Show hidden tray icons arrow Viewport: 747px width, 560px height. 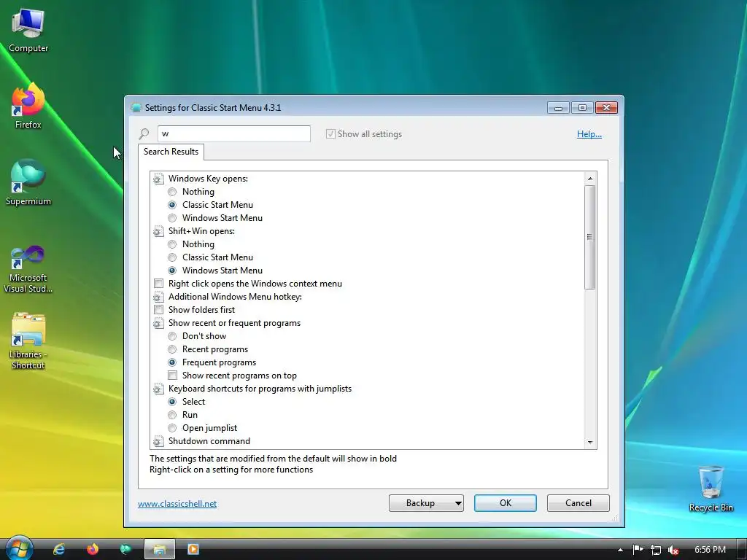click(x=620, y=550)
